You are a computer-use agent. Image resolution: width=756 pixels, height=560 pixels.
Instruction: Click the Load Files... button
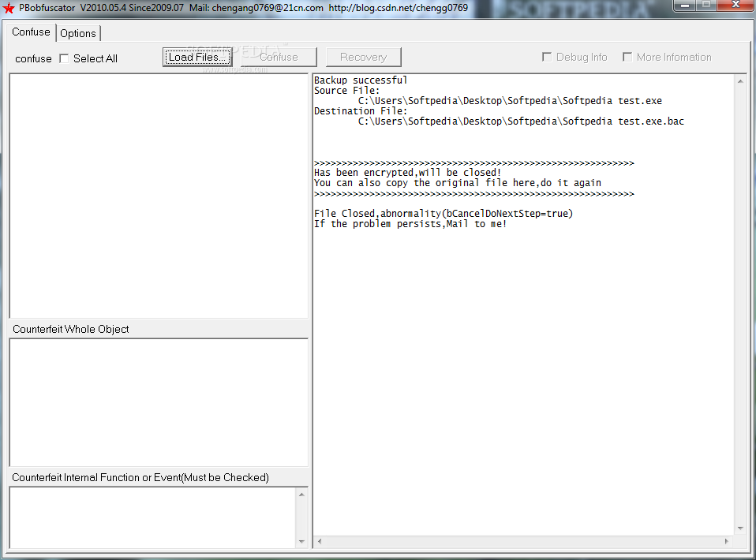[x=197, y=57]
